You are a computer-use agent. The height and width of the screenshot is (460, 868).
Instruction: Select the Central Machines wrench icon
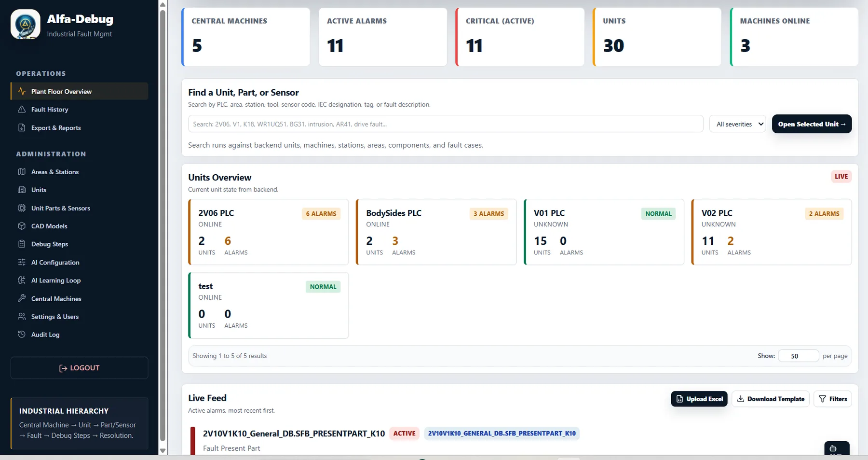22,298
